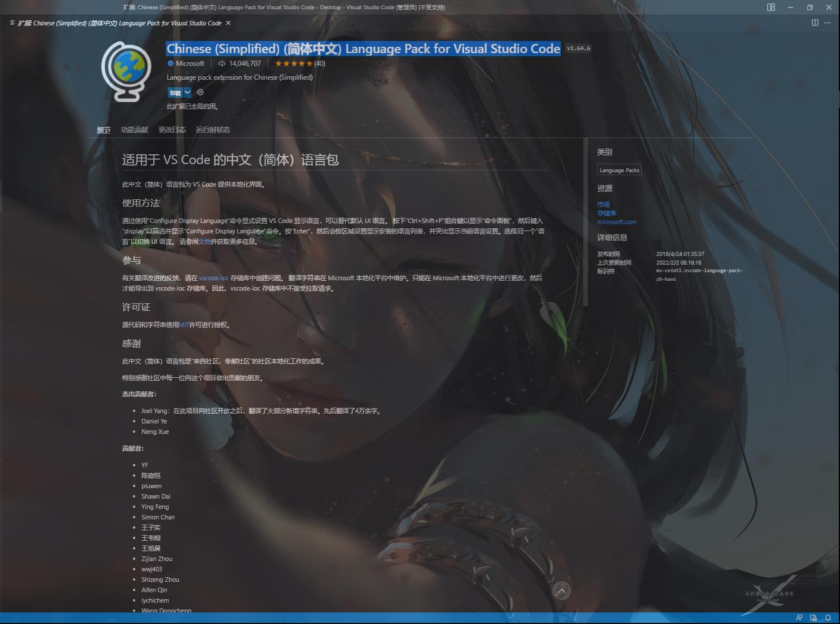Viewport: 840px width, 624px height.
Task: Follow the 文档 documentation link
Action: click(205, 242)
